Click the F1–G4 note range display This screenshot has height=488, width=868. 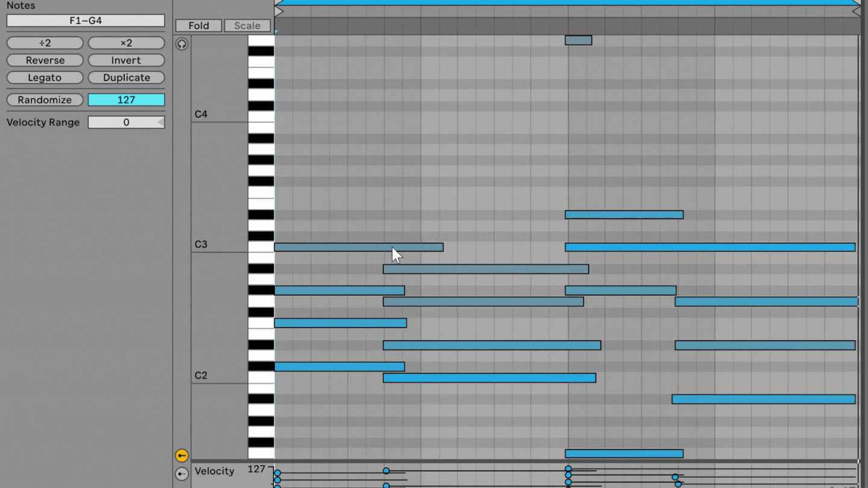pyautogui.click(x=85, y=20)
